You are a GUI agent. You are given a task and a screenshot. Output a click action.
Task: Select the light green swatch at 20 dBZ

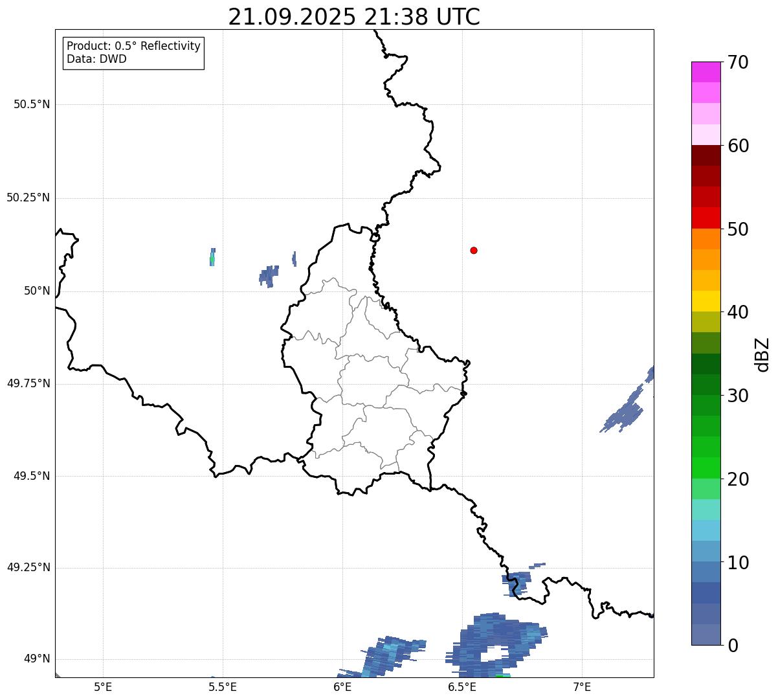706,489
